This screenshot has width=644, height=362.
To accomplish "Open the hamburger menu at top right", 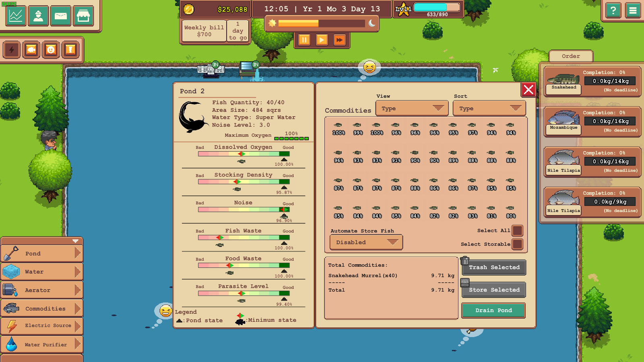I will (x=633, y=10).
